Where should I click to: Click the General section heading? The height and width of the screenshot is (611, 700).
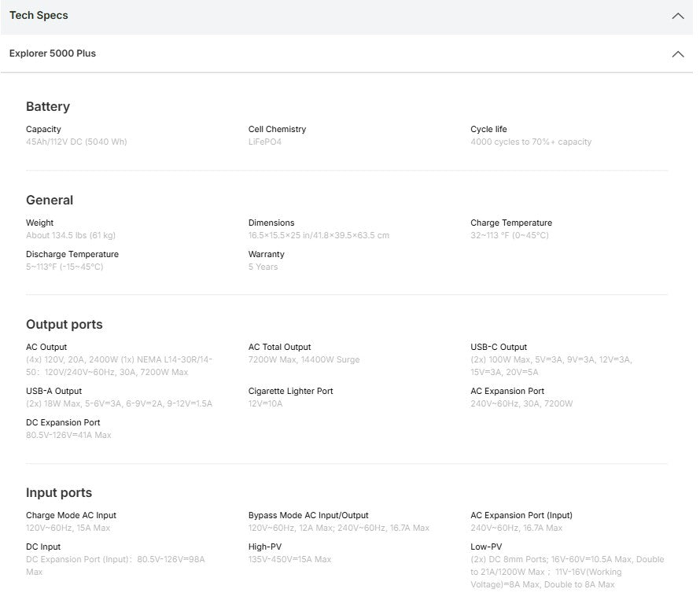tap(50, 201)
